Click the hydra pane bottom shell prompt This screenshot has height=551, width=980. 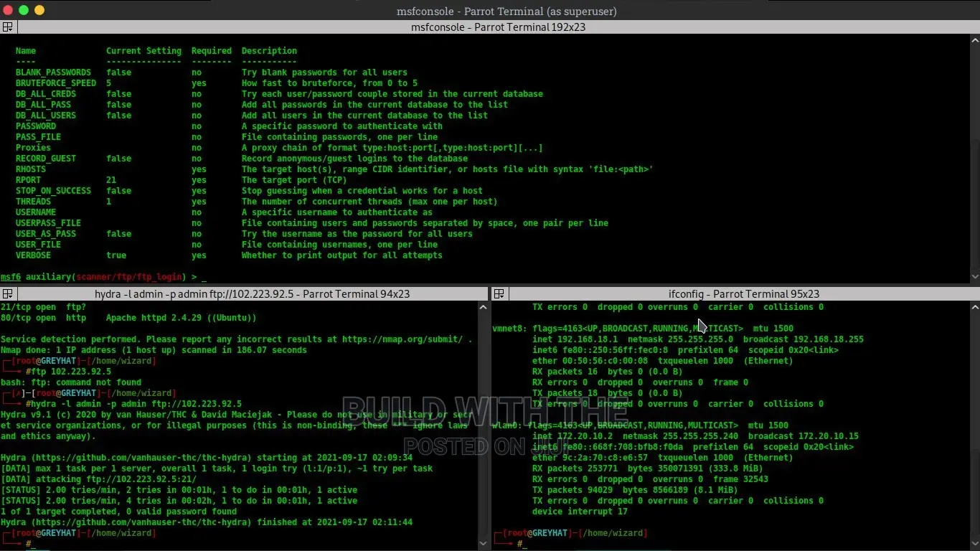[31, 544]
